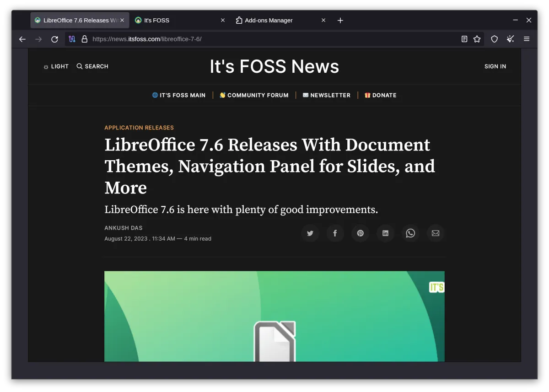Viewport: 549px width, 392px height.
Task: Click the SIGN IN link
Action: point(495,66)
